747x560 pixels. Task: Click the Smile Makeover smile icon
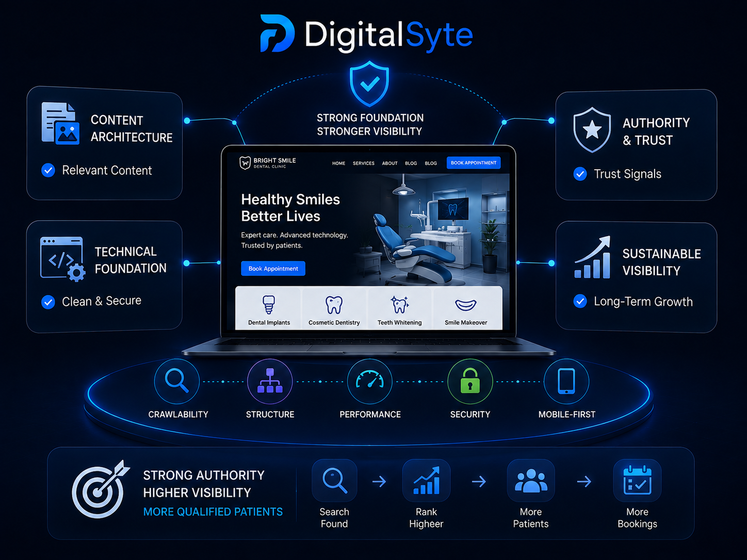[x=466, y=305]
